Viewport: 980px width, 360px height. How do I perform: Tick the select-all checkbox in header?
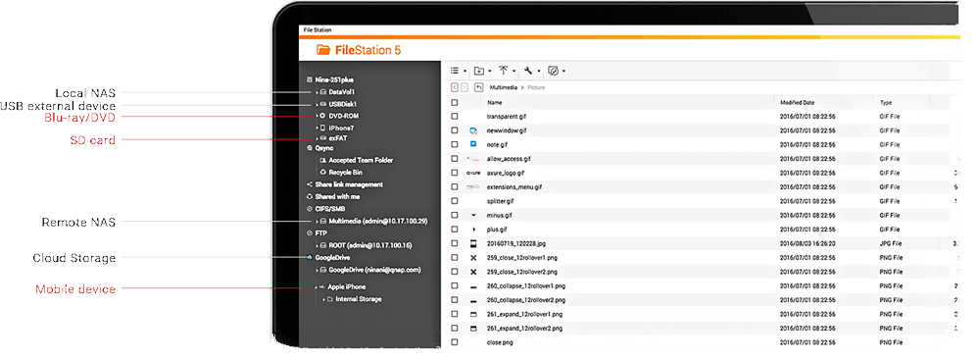point(455,102)
